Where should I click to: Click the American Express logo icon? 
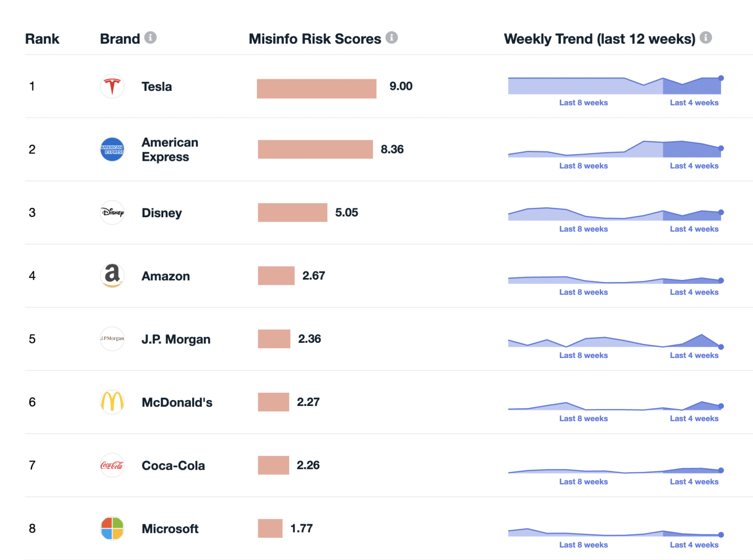pos(112,150)
